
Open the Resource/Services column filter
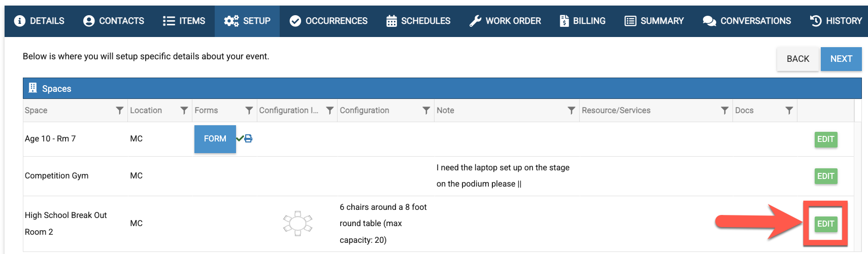click(725, 111)
